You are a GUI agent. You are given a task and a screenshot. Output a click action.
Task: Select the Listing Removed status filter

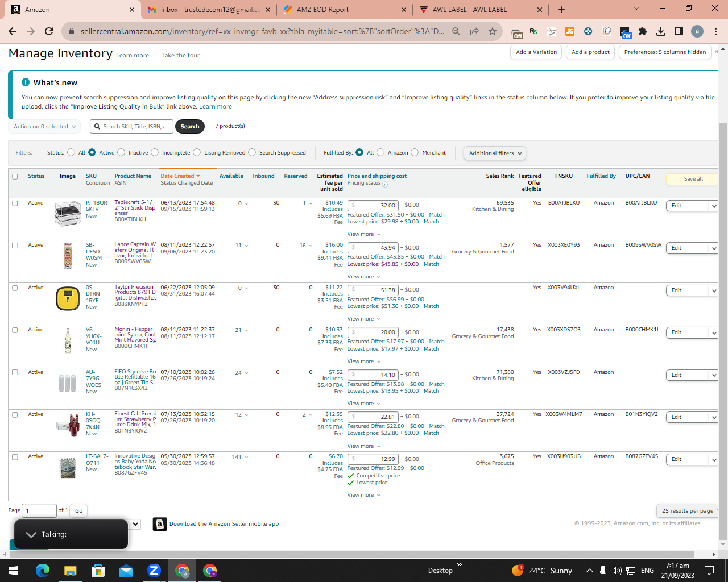click(x=197, y=152)
